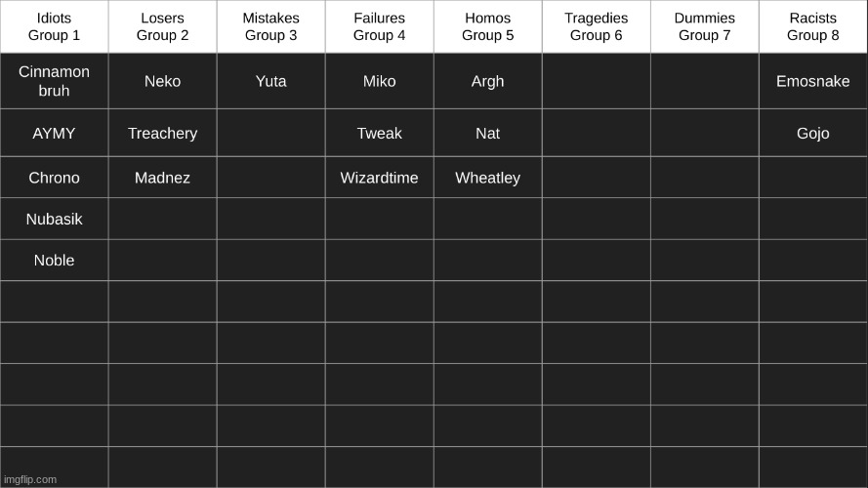
Task: Select the Group 2 header cell
Action: tap(163, 26)
